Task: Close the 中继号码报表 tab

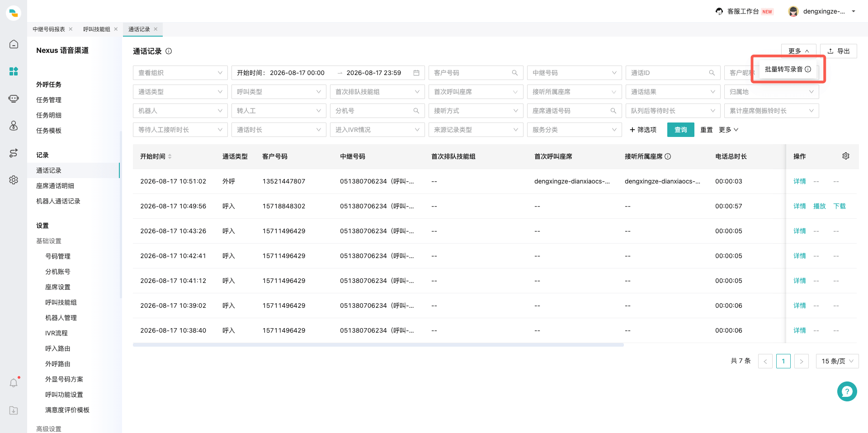Action: [x=71, y=29]
